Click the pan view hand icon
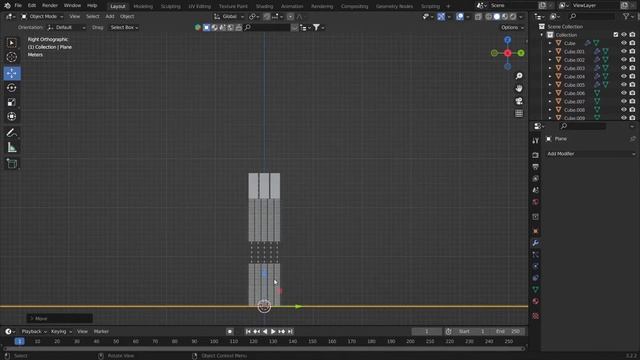Screen dimensions: 640x360 [519, 89]
